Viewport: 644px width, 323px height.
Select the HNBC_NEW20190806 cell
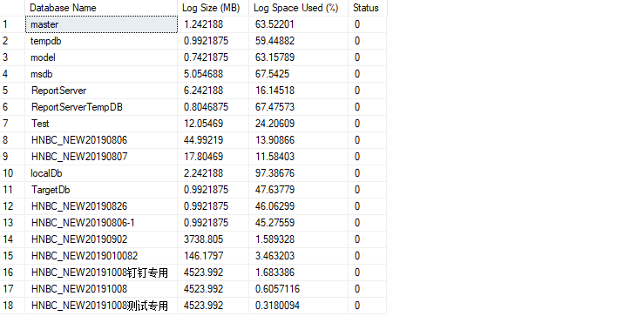(101, 140)
